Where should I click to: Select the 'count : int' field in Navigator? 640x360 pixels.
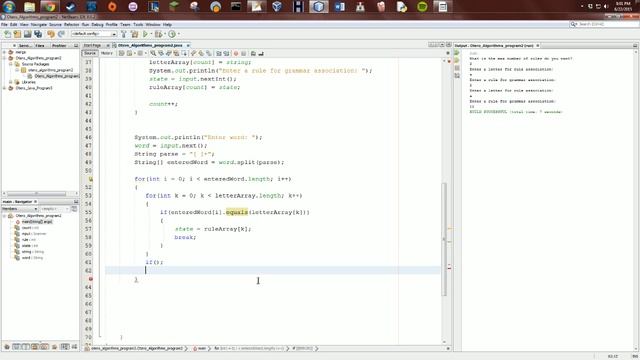pos(30,228)
